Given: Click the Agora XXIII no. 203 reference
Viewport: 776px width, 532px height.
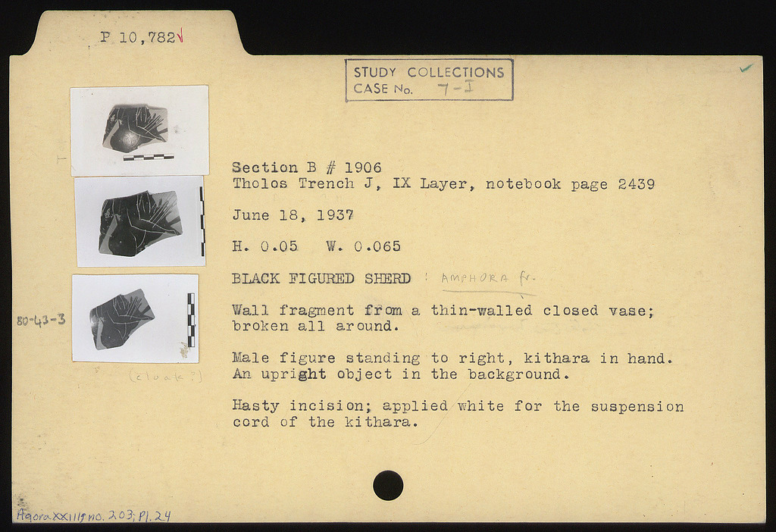Looking at the screenshot, I should tap(93, 516).
